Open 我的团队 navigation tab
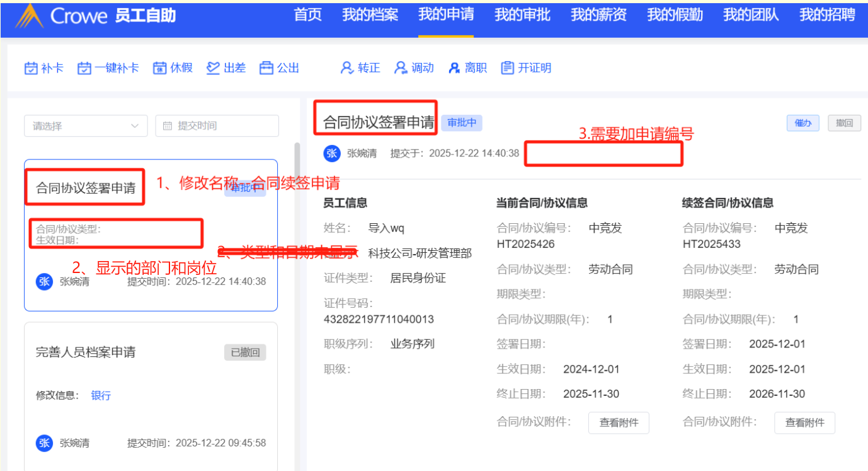Viewport: 868px width, 471px height. (751, 15)
